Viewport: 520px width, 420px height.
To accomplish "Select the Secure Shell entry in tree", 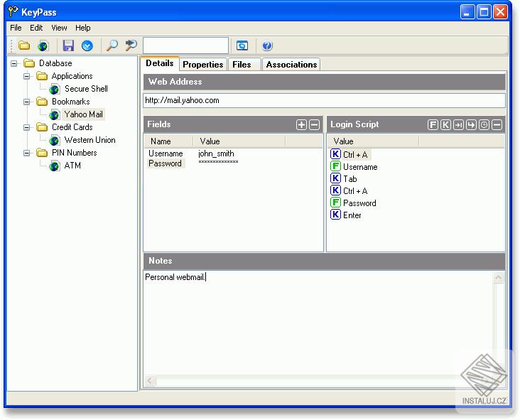I will pos(86,89).
